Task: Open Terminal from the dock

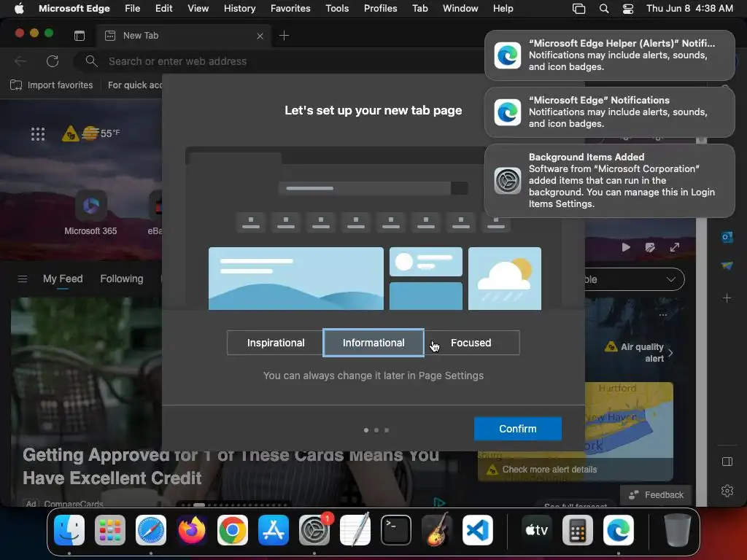Action: [x=396, y=530]
